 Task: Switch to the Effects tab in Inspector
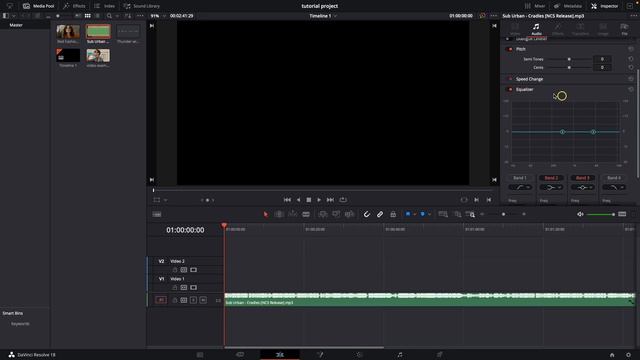(x=558, y=29)
